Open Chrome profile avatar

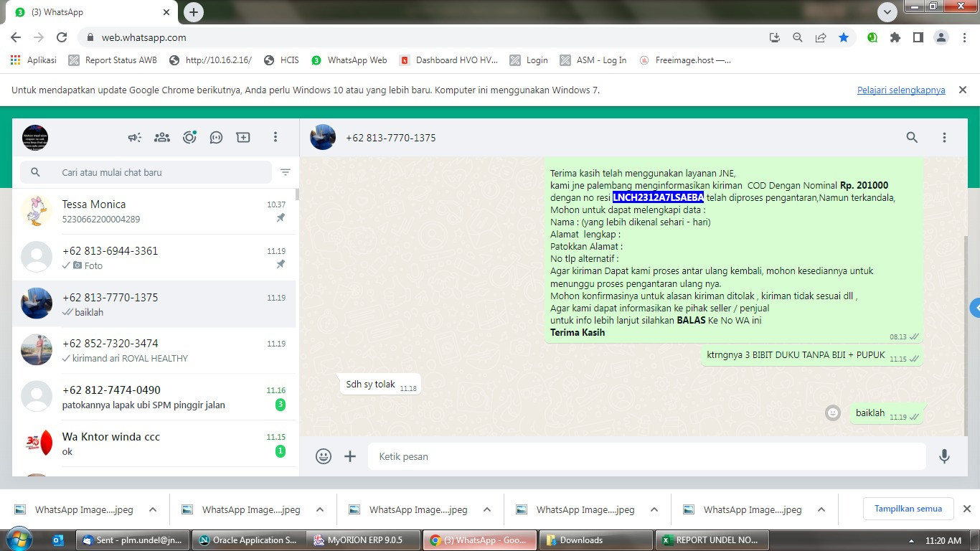(x=941, y=37)
